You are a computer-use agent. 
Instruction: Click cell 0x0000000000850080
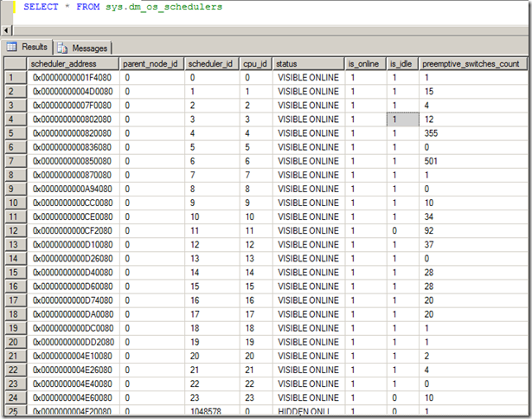74,161
